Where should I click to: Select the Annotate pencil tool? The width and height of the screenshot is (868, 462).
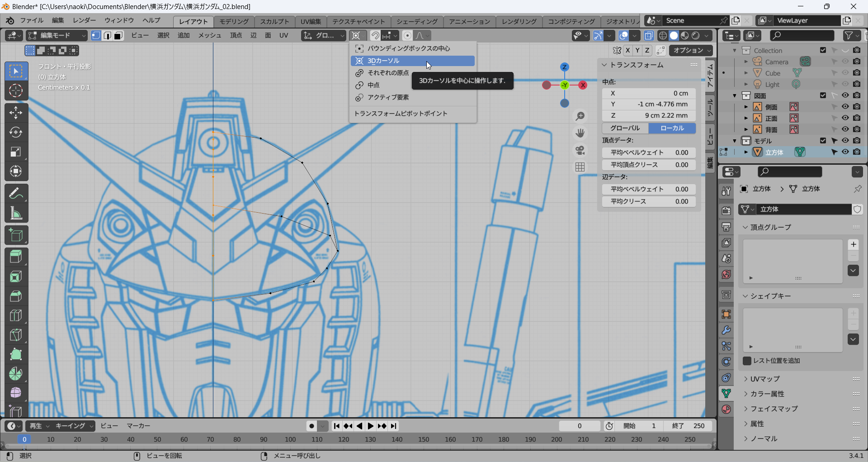point(16,194)
